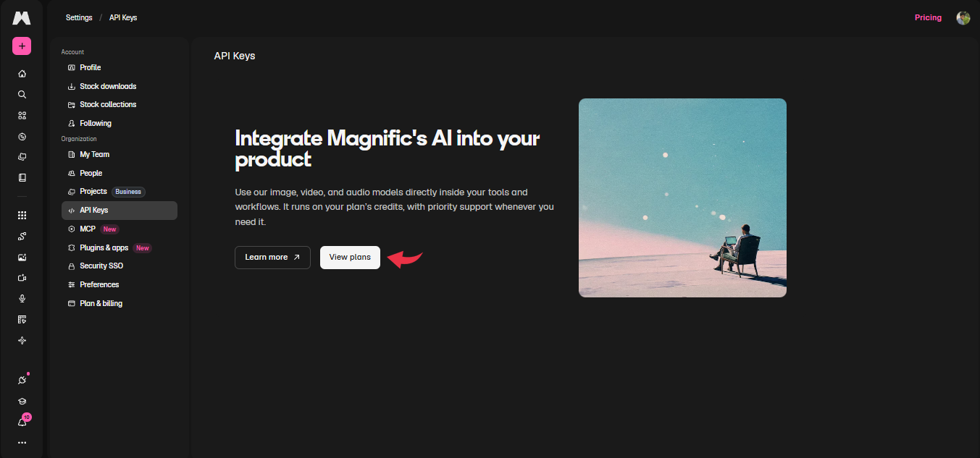Go to Home via the house icon
This screenshot has width=980, height=458.
[x=22, y=74]
